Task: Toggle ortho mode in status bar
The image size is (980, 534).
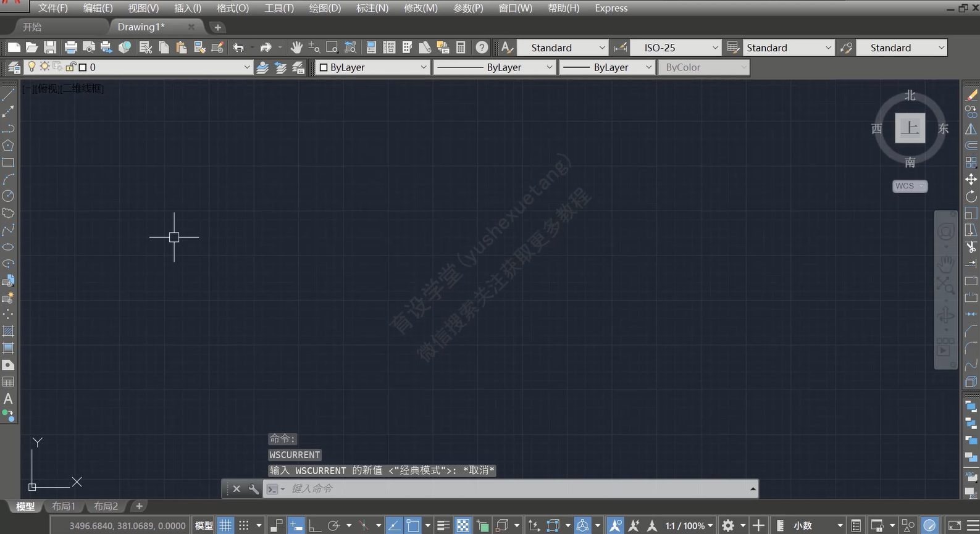Action: 315,525
